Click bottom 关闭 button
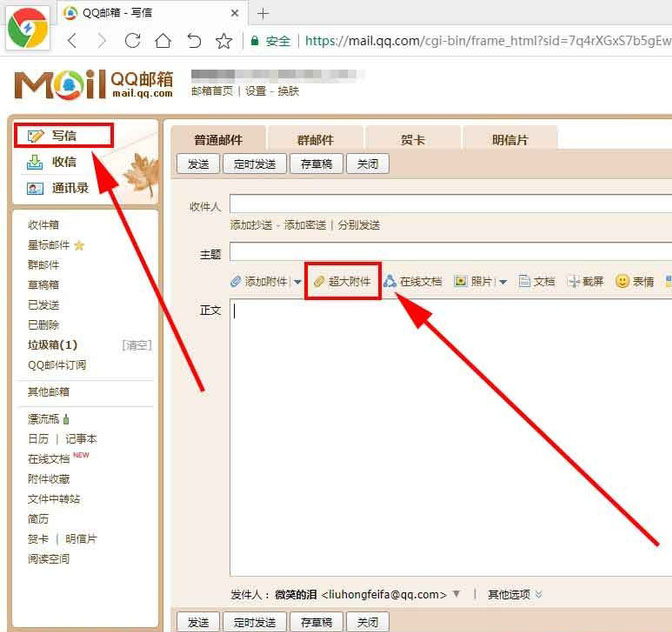 click(x=368, y=622)
